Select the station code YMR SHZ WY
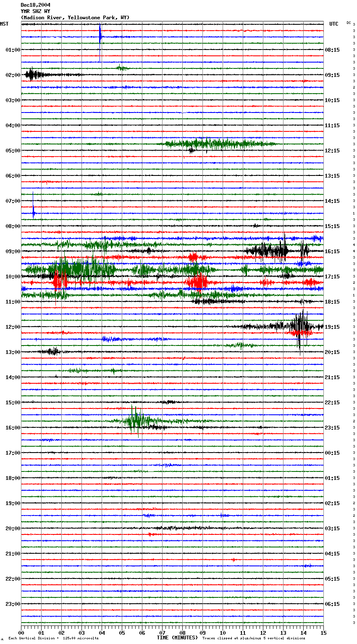The height and width of the screenshot is (644, 357). pyautogui.click(x=36, y=11)
